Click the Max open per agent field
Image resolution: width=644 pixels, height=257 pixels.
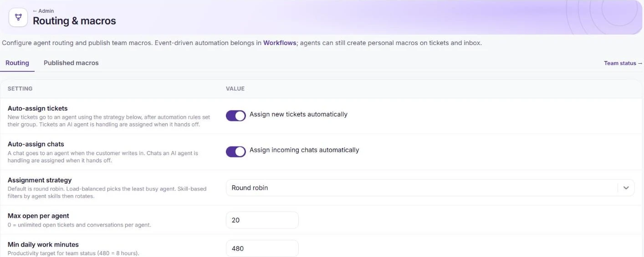262,220
